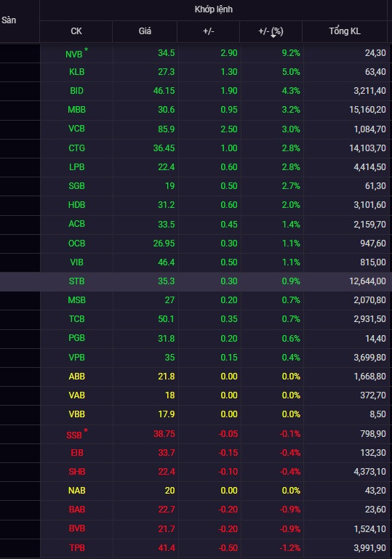The width and height of the screenshot is (392, 559).
Task: Select the highlighted STB stock symbol
Action: 76,281
